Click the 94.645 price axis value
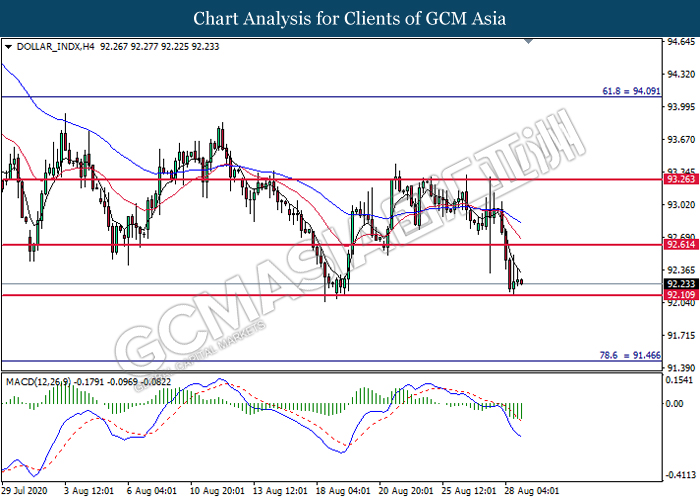This screenshot has height=500, width=700. tap(681, 42)
